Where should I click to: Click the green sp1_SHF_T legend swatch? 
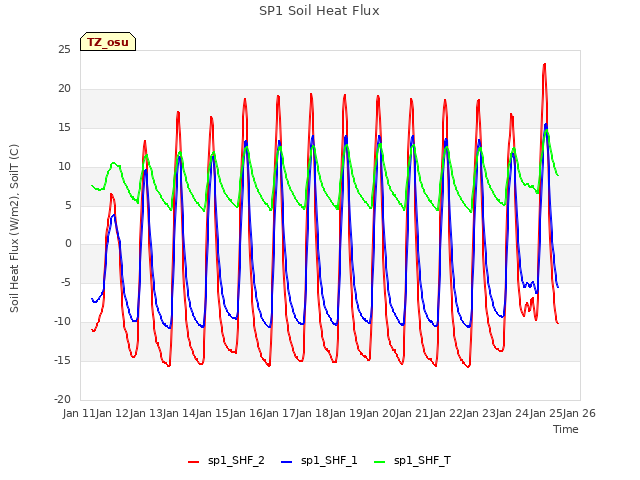click(x=380, y=462)
